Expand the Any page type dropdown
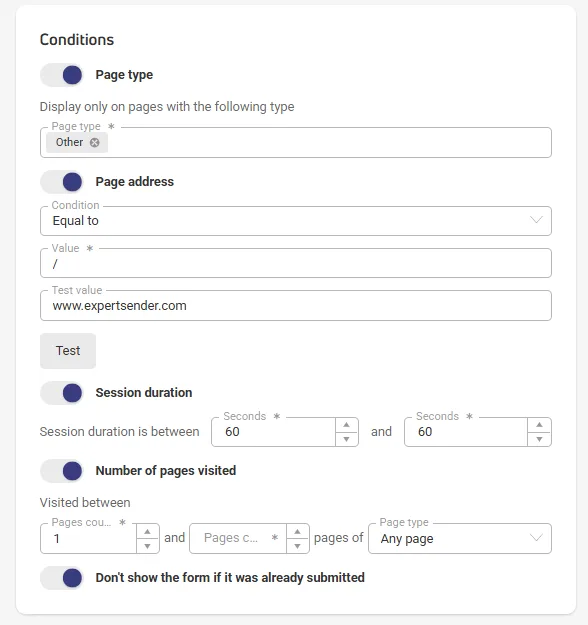This screenshot has height=625, width=588. (460, 539)
